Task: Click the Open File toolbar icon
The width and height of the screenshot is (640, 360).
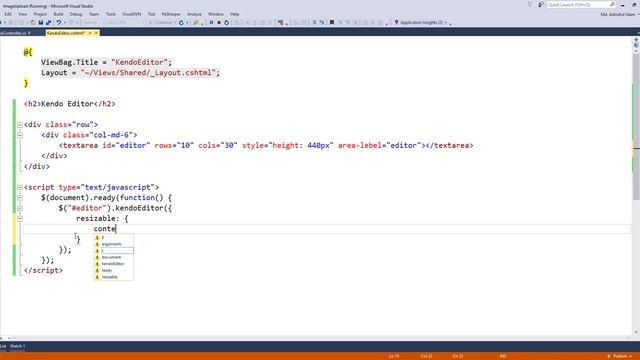Action: click(x=33, y=22)
